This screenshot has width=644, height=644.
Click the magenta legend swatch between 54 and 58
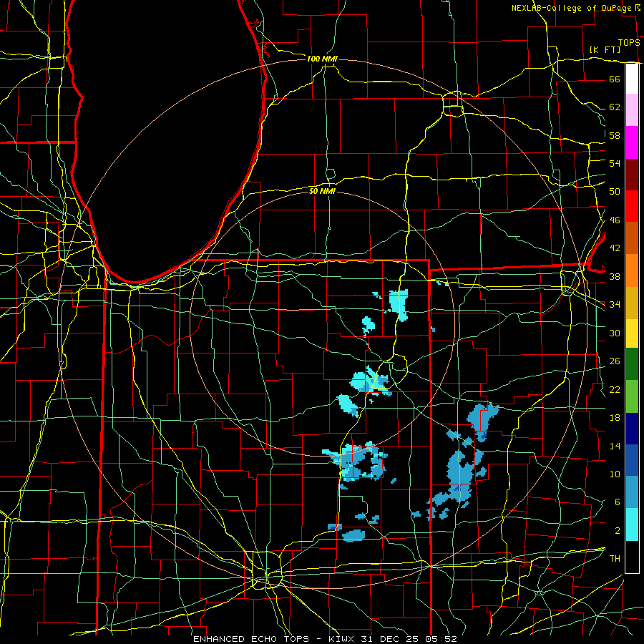[x=632, y=142]
